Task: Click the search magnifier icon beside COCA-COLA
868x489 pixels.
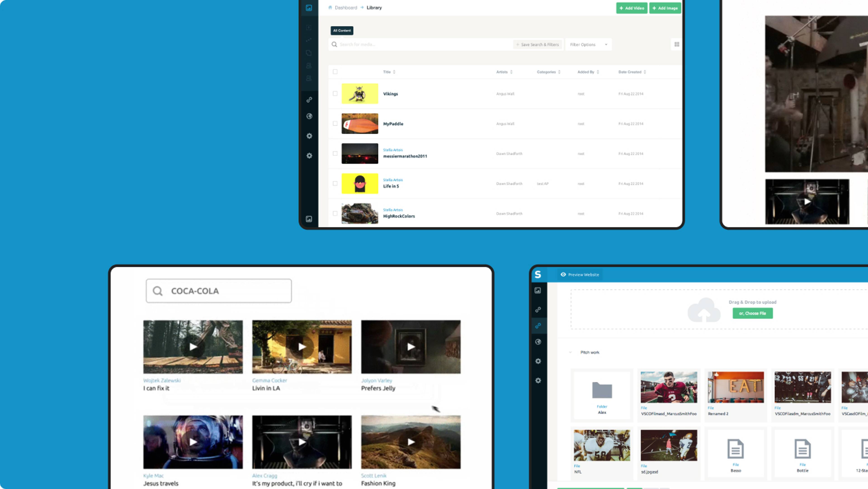Action: (158, 291)
